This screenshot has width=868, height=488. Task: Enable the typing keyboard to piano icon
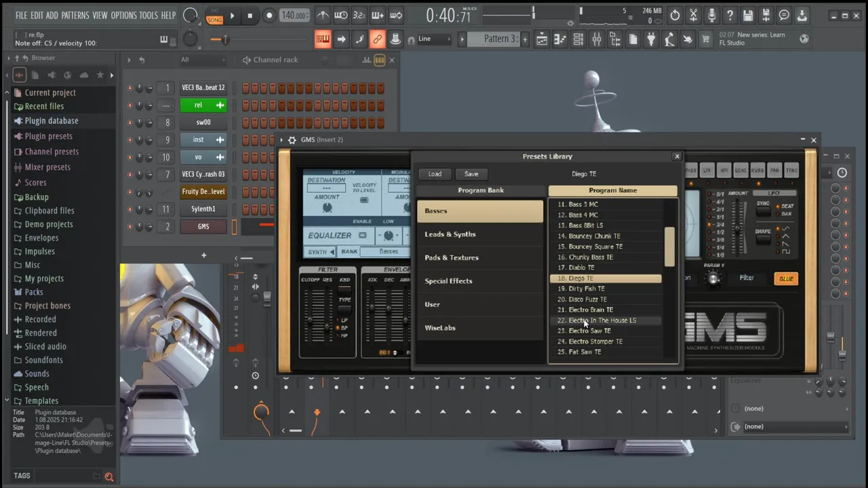click(x=323, y=39)
